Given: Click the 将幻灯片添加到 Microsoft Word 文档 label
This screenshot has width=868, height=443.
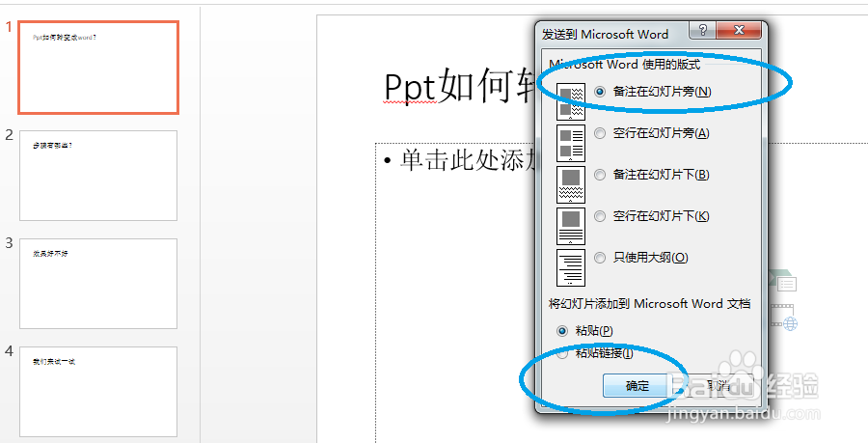Looking at the screenshot, I should pos(649,303).
